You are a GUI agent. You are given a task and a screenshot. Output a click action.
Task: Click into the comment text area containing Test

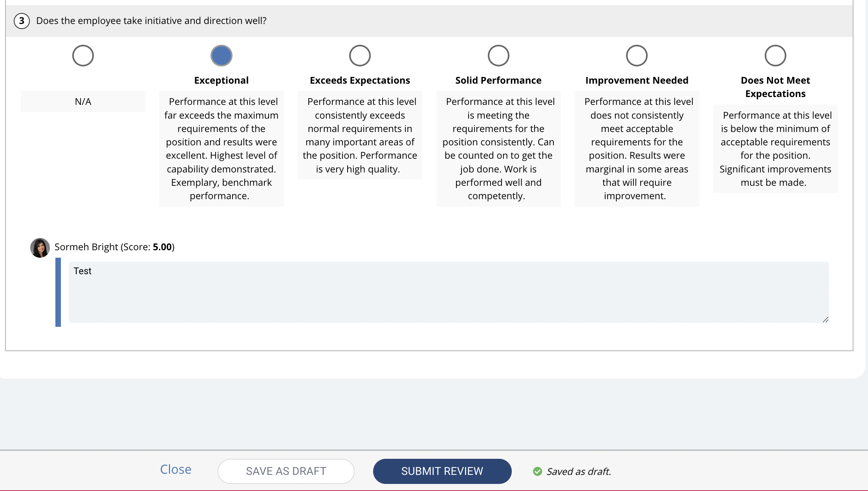[x=449, y=292]
